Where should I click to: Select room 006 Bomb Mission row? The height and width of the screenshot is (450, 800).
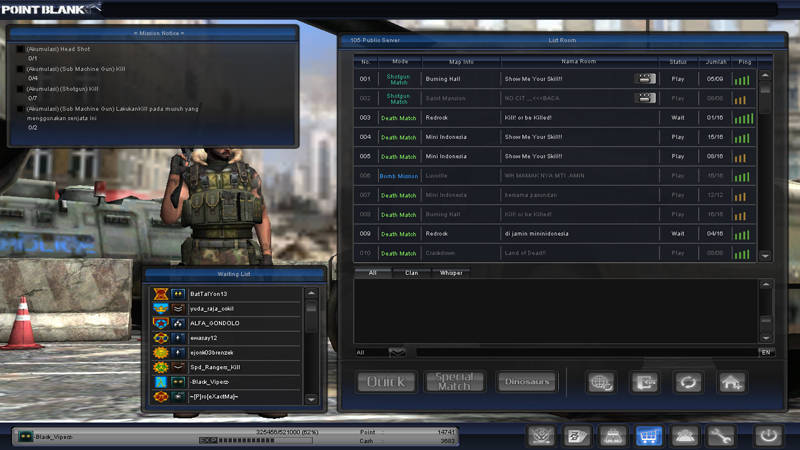pyautogui.click(x=555, y=176)
